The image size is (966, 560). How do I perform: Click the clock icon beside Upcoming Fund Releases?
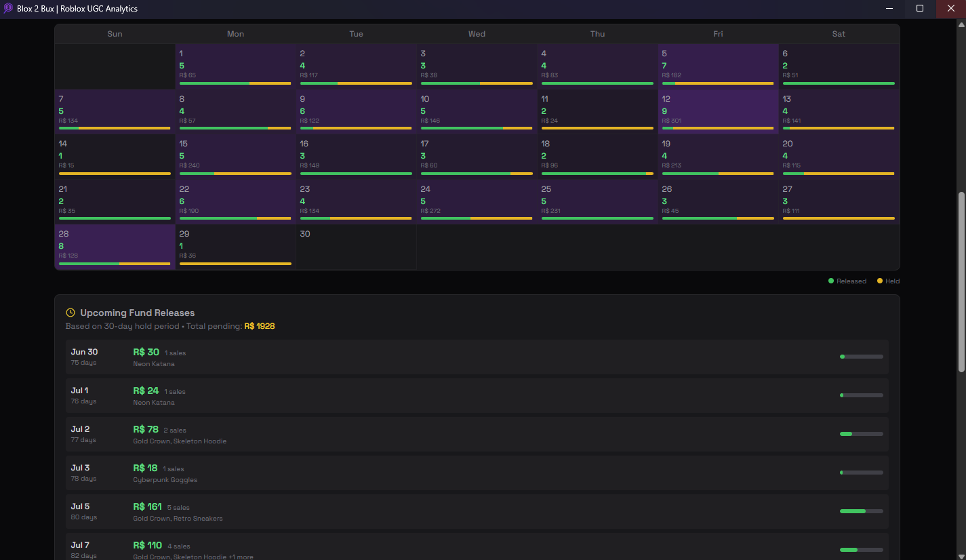[71, 313]
